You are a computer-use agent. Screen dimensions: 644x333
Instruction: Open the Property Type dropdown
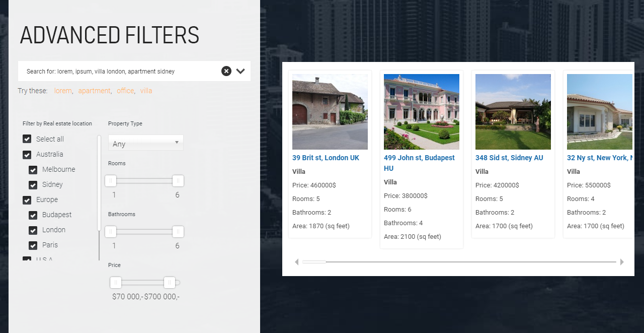coord(145,143)
